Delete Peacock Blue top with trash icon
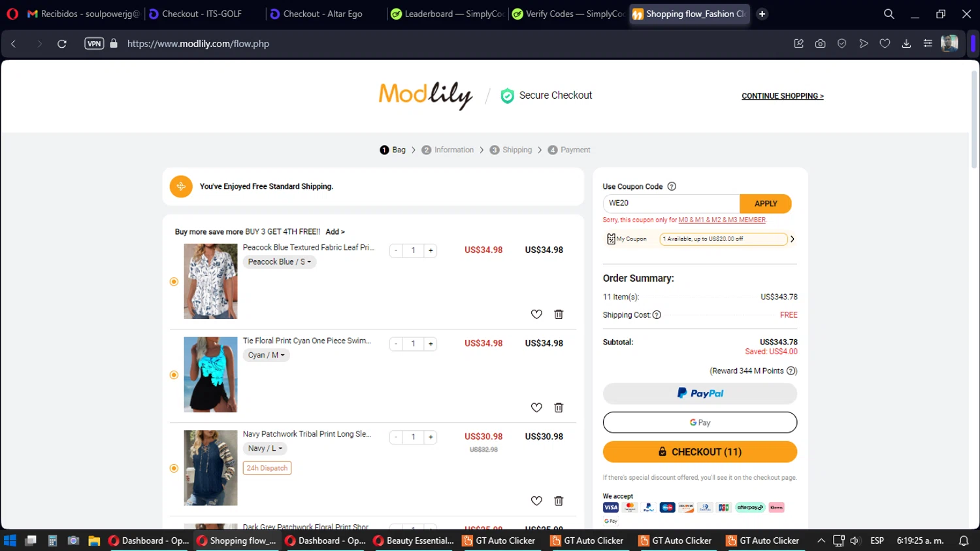 click(x=559, y=314)
